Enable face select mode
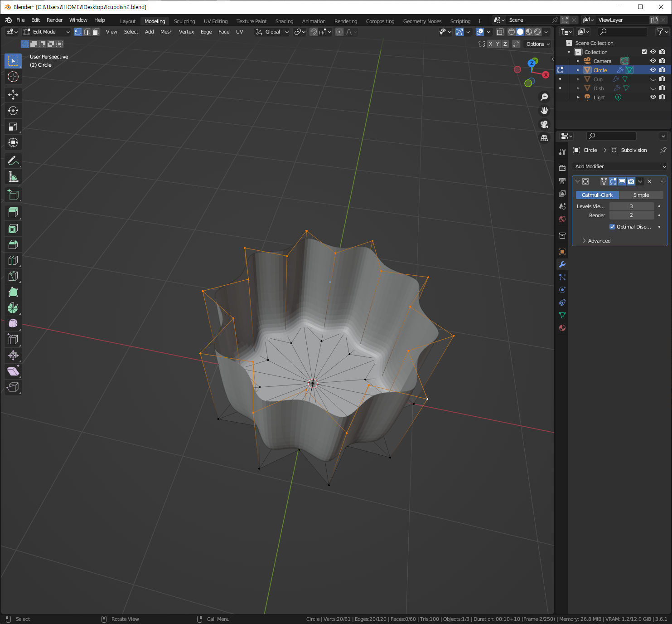 click(96, 32)
